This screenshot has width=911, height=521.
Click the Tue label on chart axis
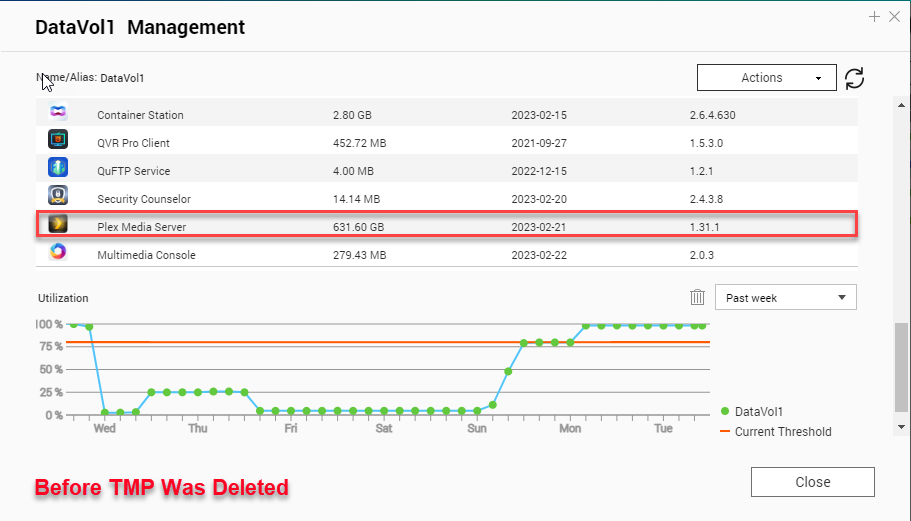tap(663, 429)
